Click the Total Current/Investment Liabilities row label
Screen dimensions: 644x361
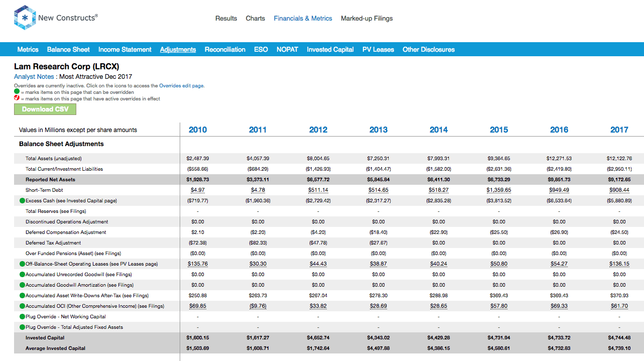tap(64, 169)
